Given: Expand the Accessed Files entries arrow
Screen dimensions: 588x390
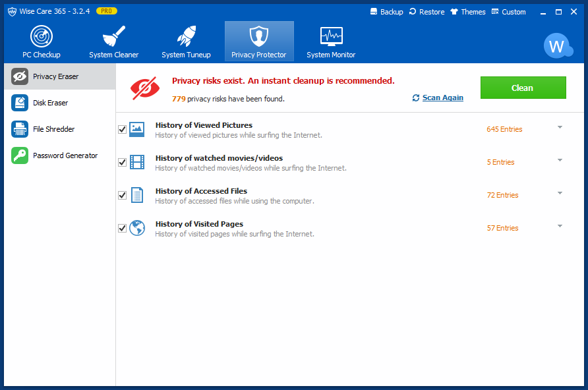Looking at the screenshot, I should coord(560,193).
